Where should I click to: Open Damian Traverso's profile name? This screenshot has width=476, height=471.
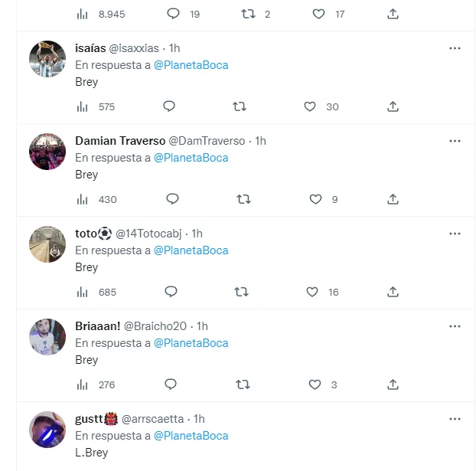(119, 141)
